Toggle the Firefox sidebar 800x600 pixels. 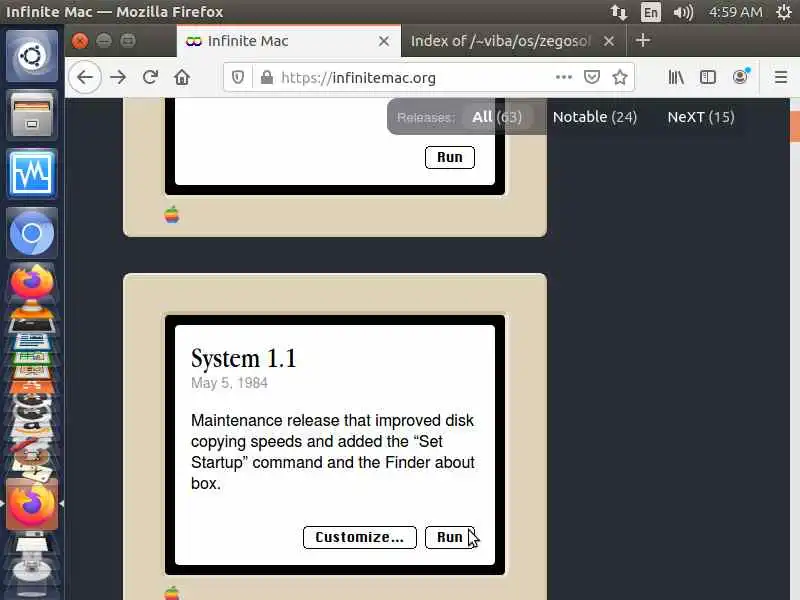708,78
